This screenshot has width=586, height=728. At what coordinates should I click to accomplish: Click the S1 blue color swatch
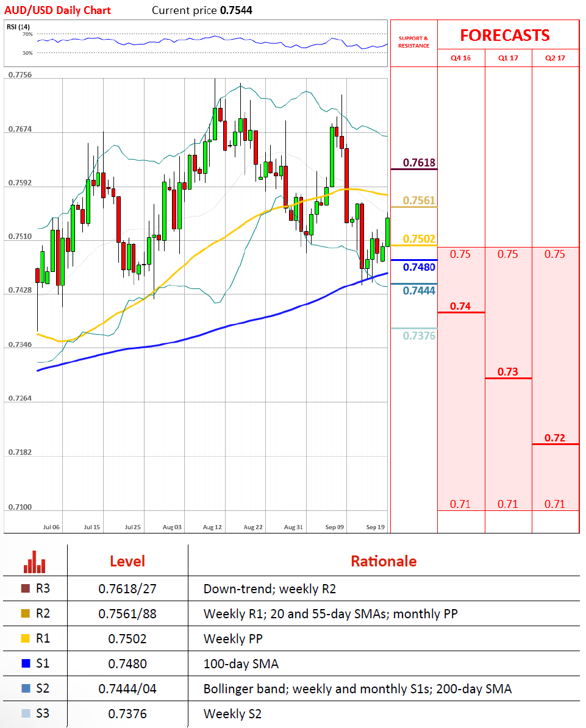point(26,663)
